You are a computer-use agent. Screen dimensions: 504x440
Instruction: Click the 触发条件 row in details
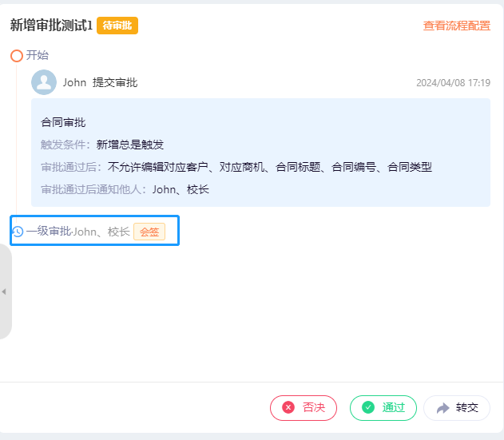pyautogui.click(x=102, y=145)
